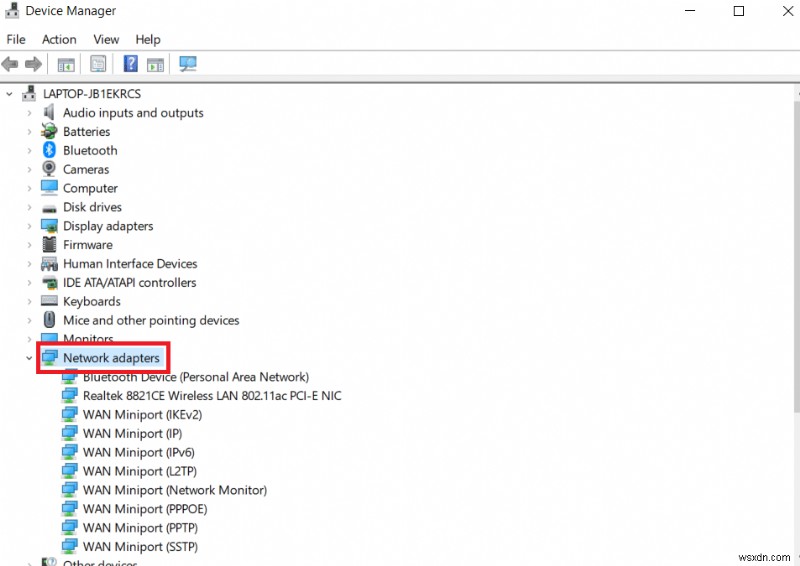Click the LAPTOP-JB1EKRCS computer icon
This screenshot has height=566, width=800.
click(x=29, y=93)
